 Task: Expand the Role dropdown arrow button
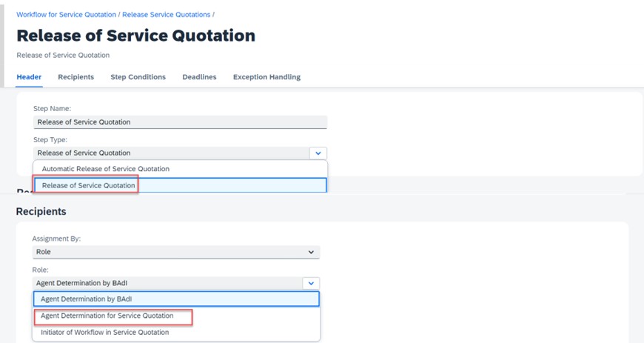pyautogui.click(x=311, y=283)
